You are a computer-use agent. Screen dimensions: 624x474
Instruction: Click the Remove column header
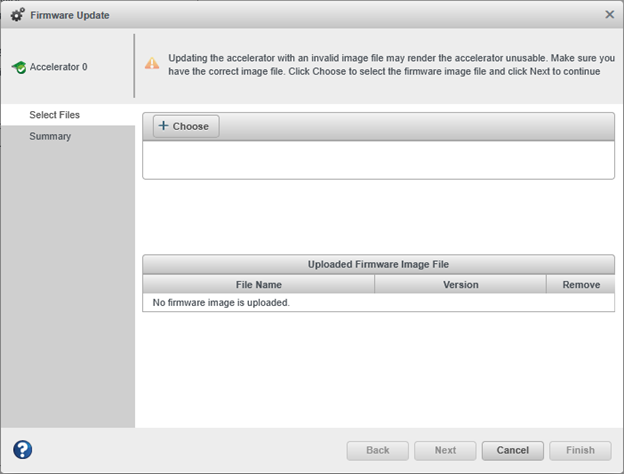click(x=581, y=285)
